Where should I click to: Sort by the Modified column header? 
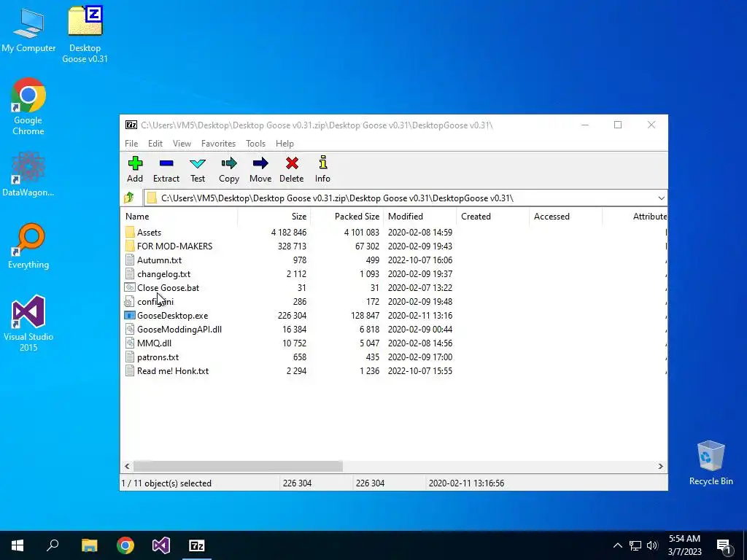click(x=419, y=216)
